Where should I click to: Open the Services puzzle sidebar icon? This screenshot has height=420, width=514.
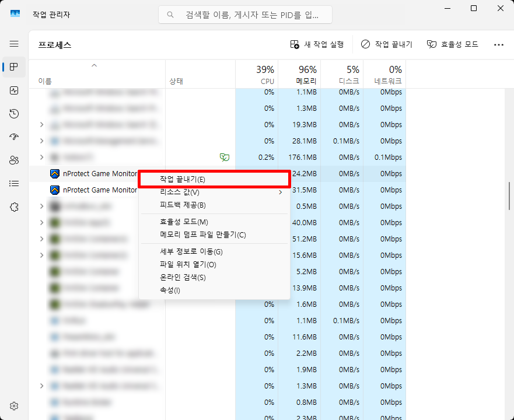click(x=14, y=207)
